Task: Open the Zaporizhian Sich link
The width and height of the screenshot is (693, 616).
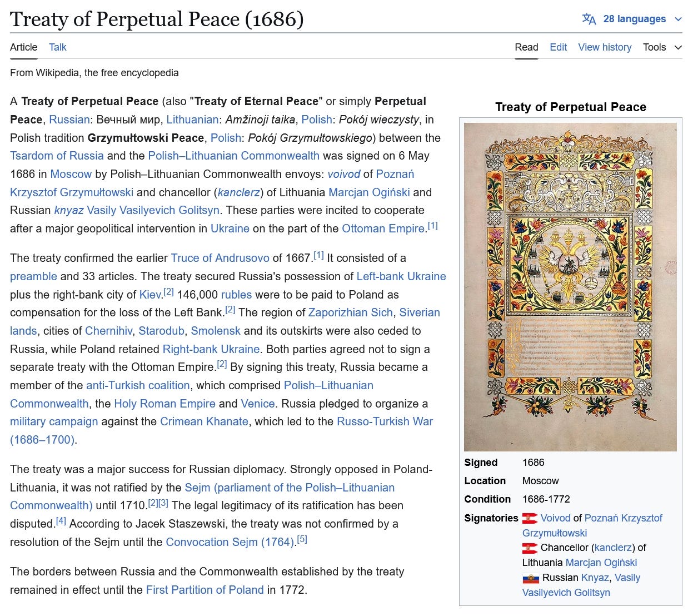Action: tap(351, 312)
